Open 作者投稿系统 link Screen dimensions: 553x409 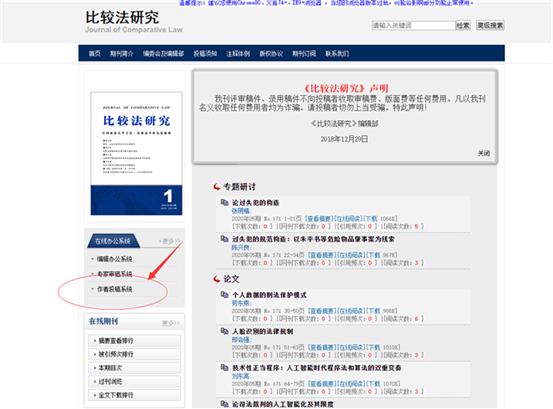pyautogui.click(x=115, y=289)
